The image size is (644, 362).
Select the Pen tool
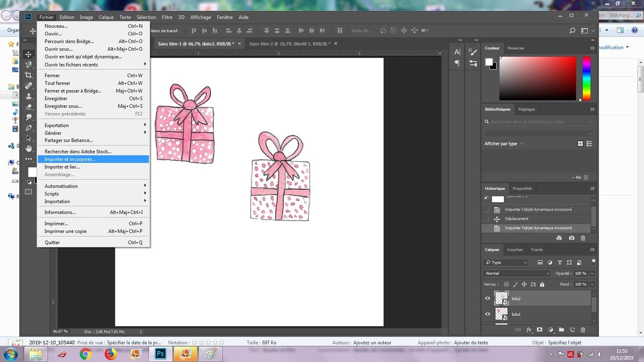coord(28,128)
